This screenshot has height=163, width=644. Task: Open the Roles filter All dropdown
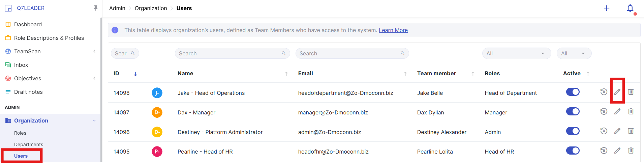516,53
